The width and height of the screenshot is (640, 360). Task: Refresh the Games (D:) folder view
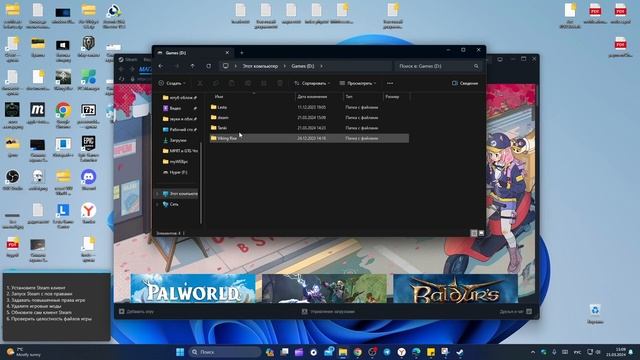click(209, 66)
